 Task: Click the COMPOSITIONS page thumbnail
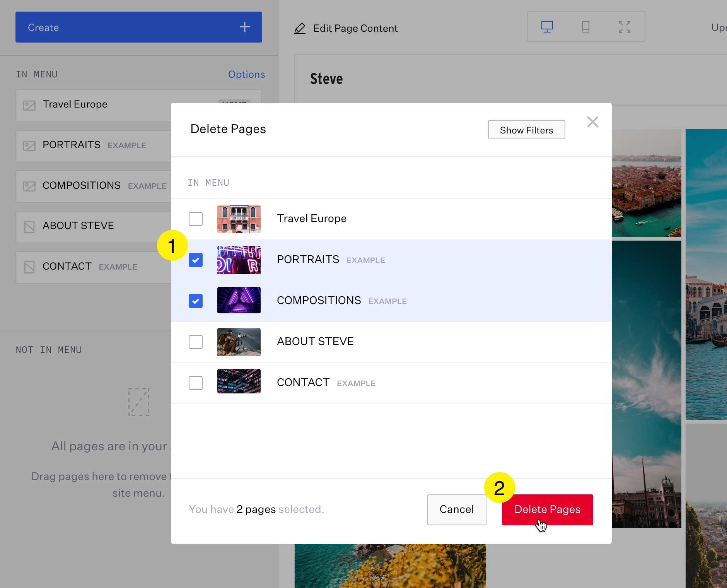239,300
